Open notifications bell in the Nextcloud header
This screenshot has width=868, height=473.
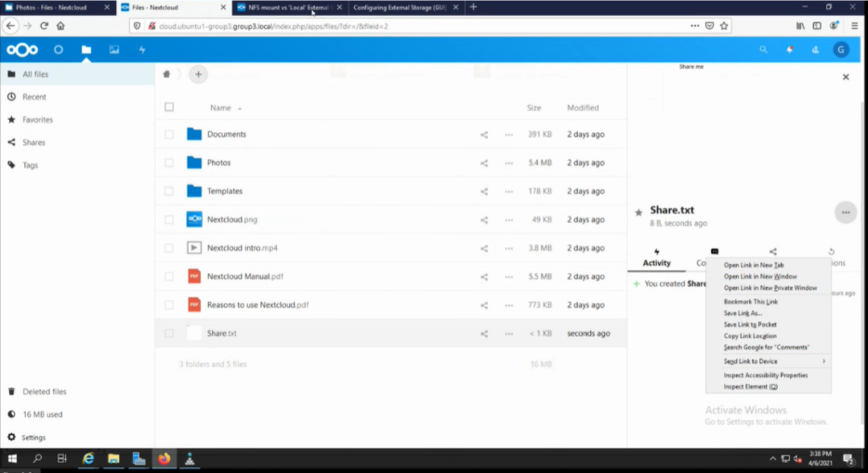789,50
